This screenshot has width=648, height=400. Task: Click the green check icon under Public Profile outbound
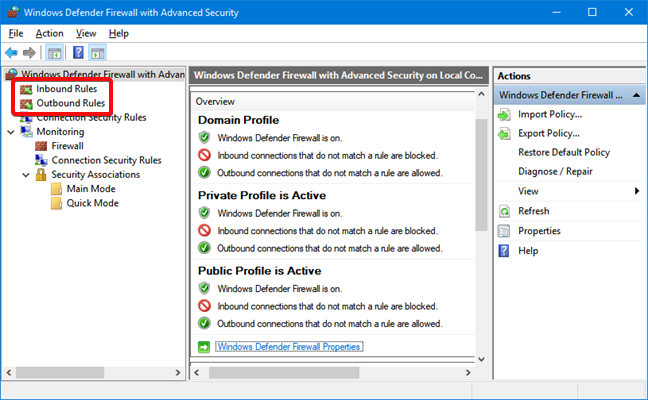point(204,323)
